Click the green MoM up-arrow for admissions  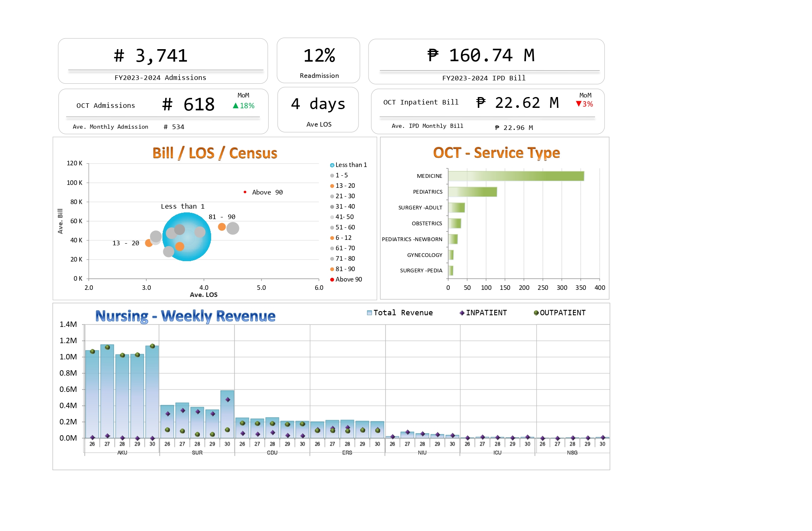point(236,106)
